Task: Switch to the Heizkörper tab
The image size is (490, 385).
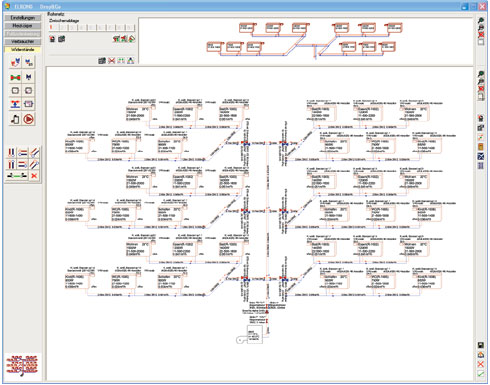Action: pos(23,26)
